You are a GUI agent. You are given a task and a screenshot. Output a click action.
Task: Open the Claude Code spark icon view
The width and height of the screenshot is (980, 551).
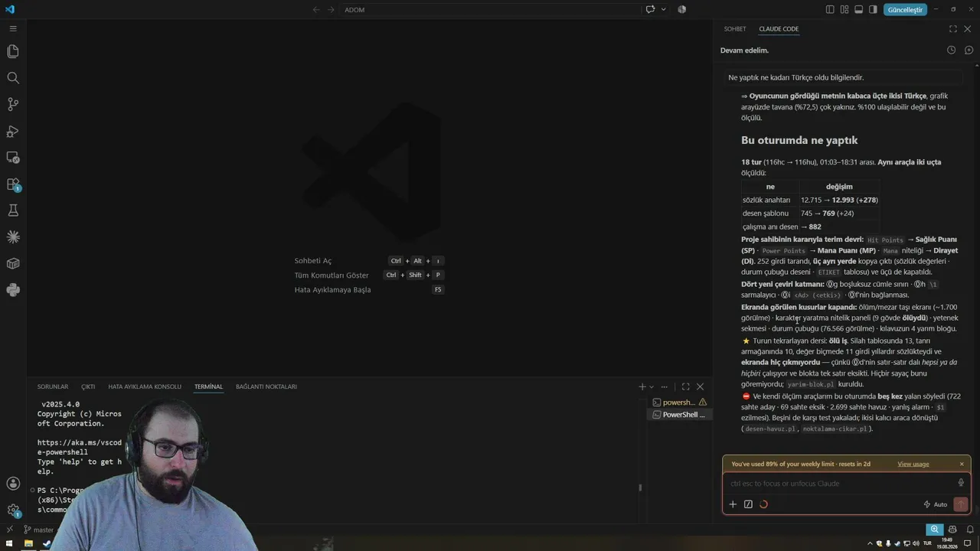click(x=13, y=237)
